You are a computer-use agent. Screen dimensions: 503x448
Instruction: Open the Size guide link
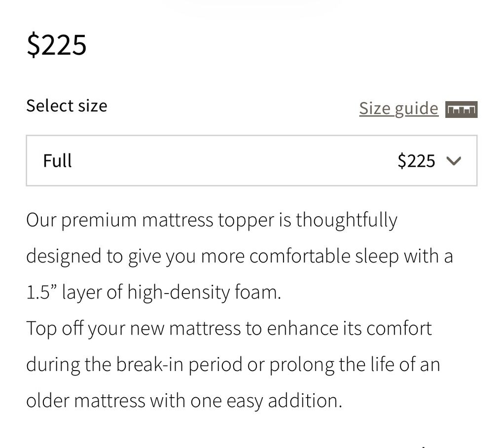398,109
